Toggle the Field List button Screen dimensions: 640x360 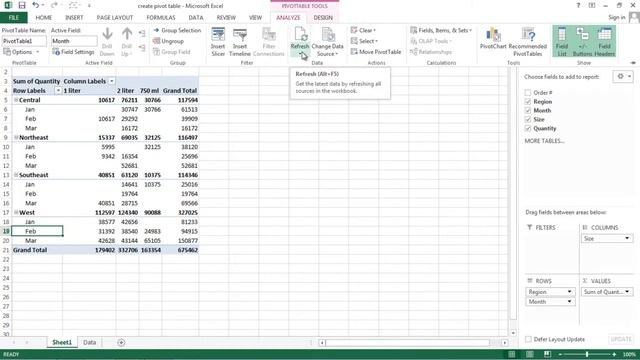(x=562, y=41)
